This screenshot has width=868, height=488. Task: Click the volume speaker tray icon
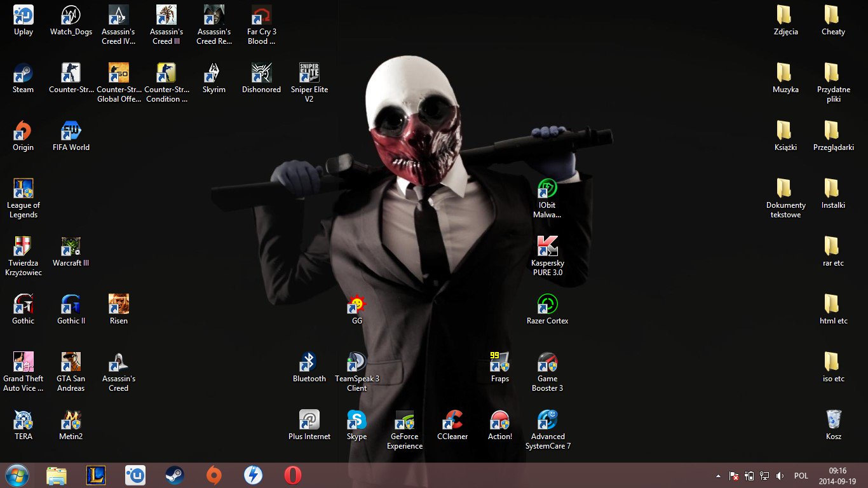(780, 476)
